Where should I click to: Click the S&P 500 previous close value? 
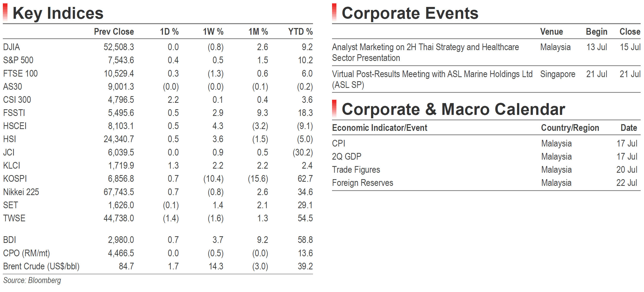pos(121,60)
